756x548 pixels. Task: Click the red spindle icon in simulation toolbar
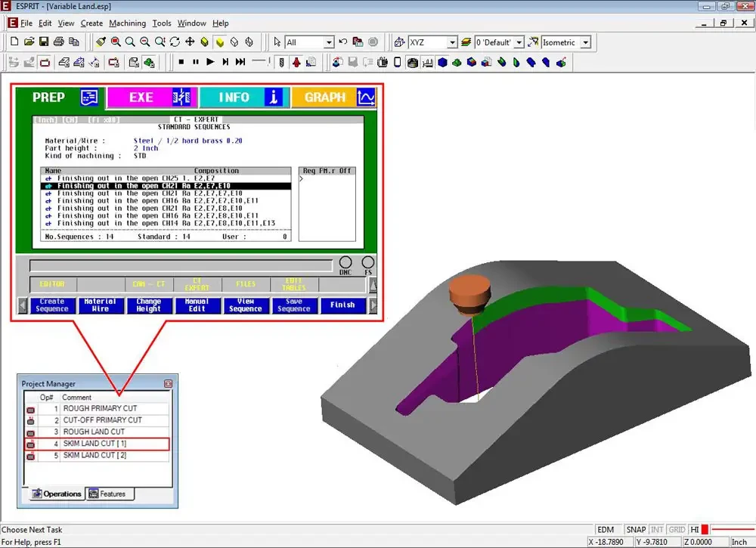(x=296, y=62)
